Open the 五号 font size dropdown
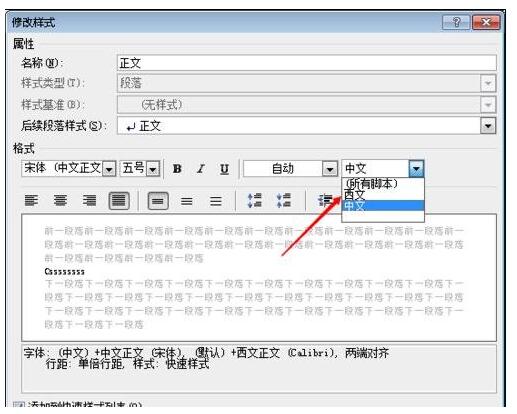Image resolution: width=517 pixels, height=414 pixels. point(153,169)
